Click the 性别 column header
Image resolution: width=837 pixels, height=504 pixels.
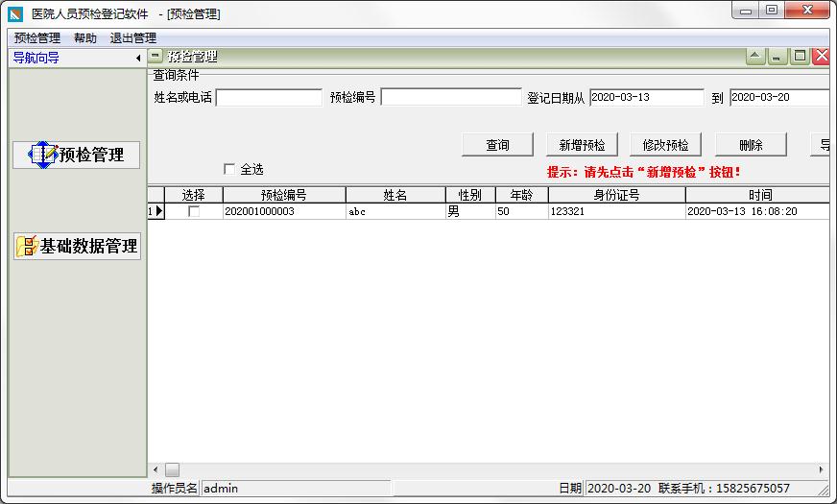click(x=470, y=195)
